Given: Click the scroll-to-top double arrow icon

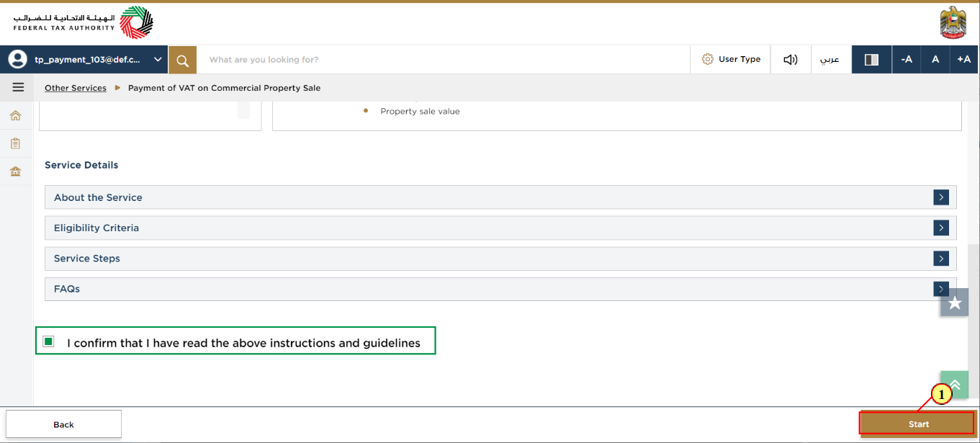Looking at the screenshot, I should [x=955, y=385].
